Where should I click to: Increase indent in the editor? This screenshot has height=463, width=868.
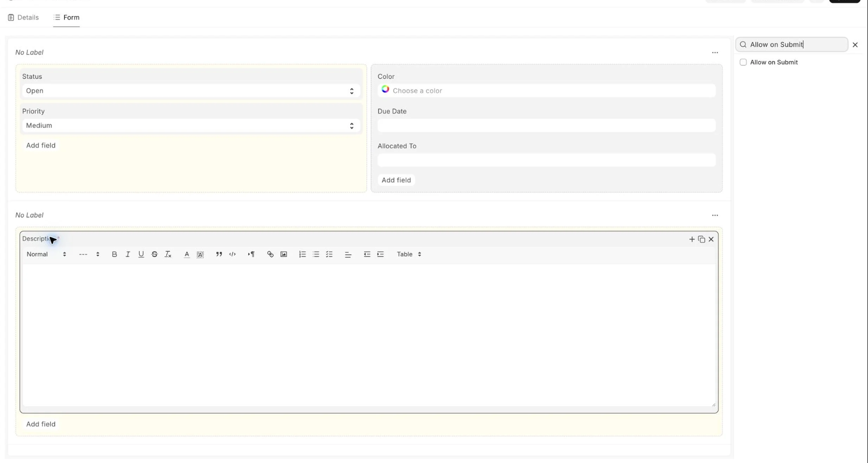(380, 254)
